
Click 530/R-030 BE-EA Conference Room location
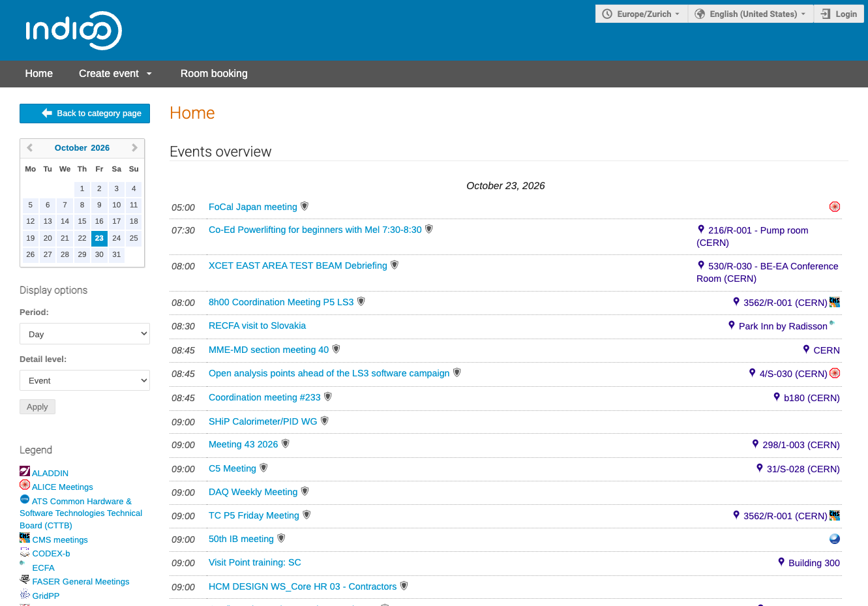pos(768,272)
